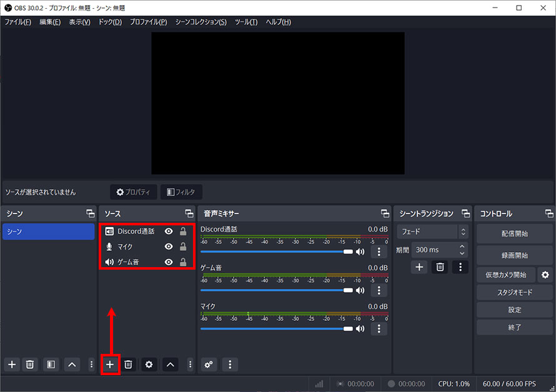Open 編集 menu
The width and height of the screenshot is (556, 392).
50,22
